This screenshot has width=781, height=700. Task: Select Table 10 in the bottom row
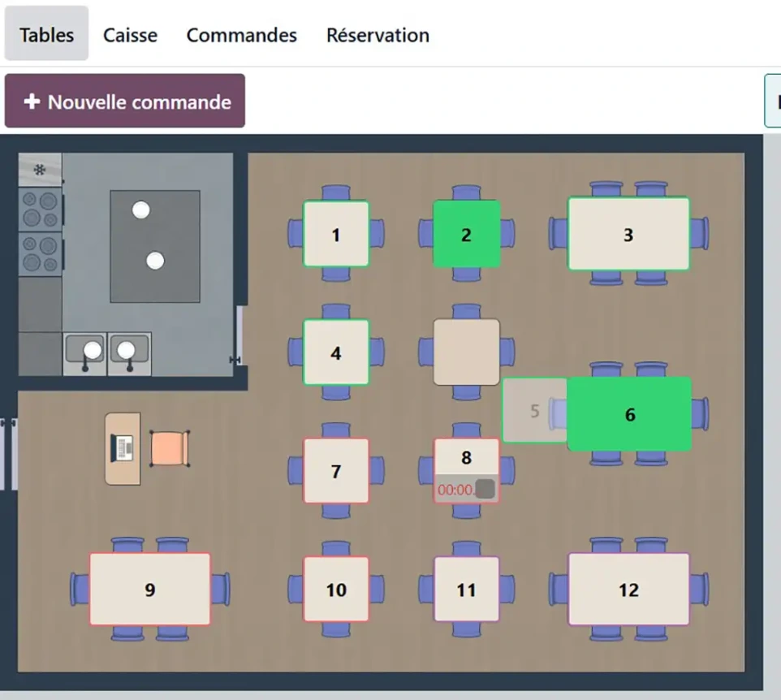click(x=335, y=590)
